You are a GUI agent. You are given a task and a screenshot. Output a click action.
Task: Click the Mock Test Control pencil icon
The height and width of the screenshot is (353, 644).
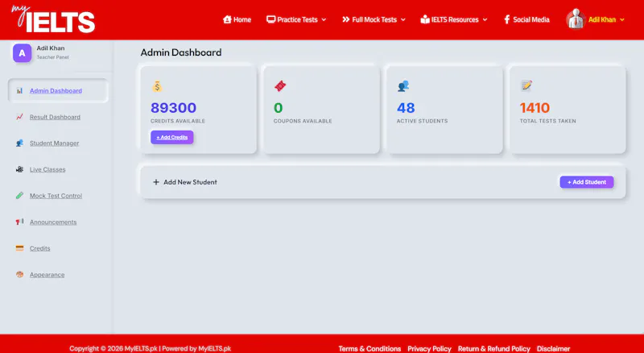(x=19, y=195)
